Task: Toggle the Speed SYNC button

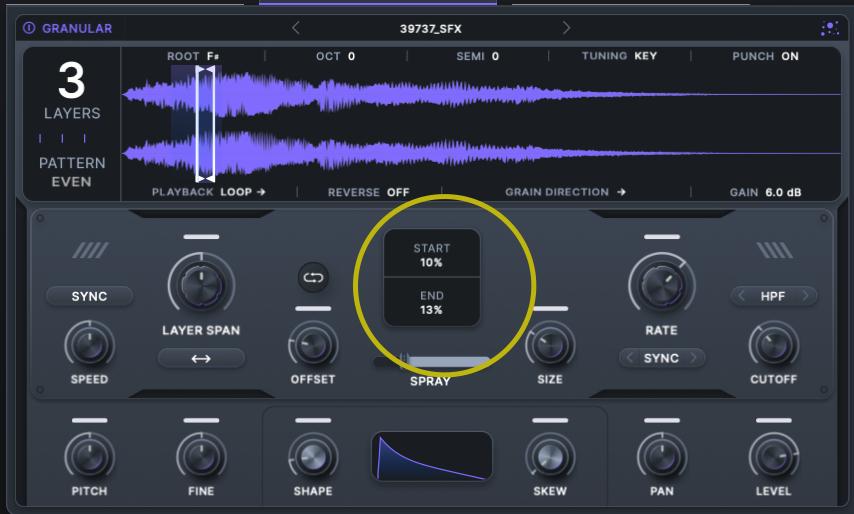Action: coord(89,296)
